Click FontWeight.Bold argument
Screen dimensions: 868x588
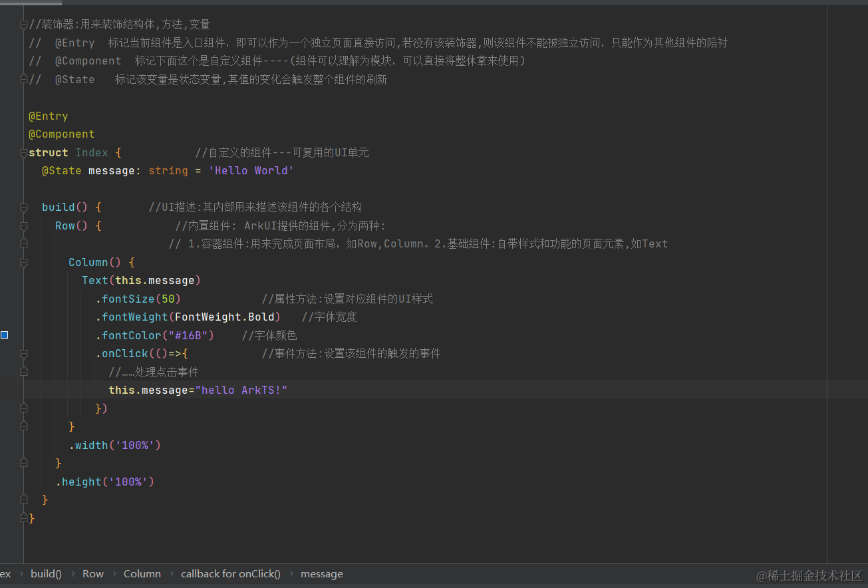pyautogui.click(x=224, y=317)
